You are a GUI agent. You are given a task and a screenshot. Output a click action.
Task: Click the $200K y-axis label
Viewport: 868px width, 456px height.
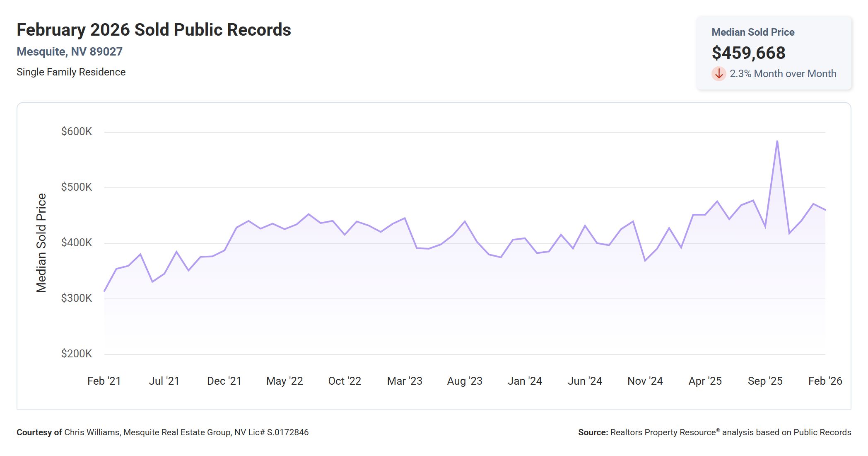(76, 354)
